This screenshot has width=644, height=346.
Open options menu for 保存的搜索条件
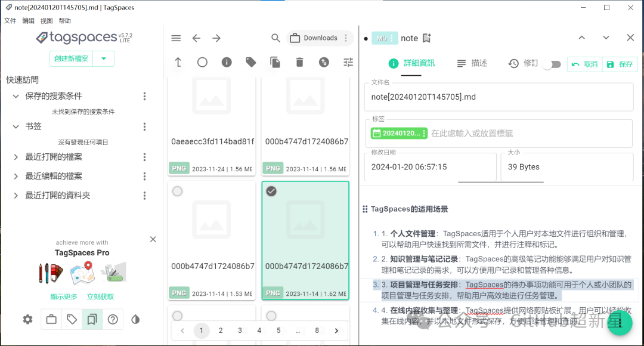click(x=144, y=96)
